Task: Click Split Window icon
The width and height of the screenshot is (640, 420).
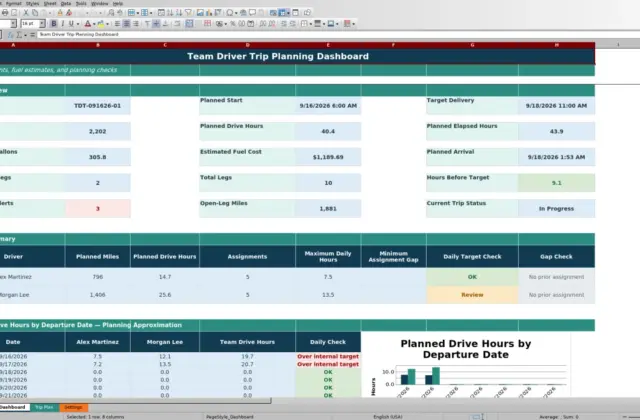Action: coord(296,13)
